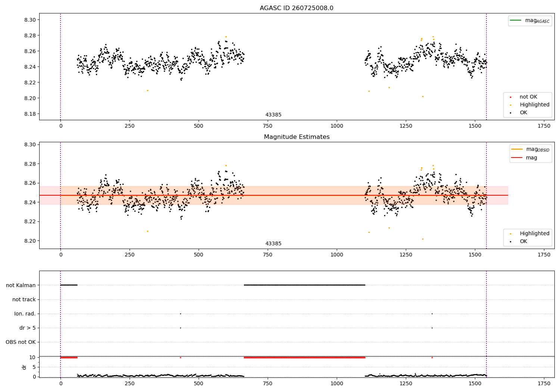Click the '43385' label in Magnitude Estimates plot
The width and height of the screenshot is (560, 392).
click(x=273, y=244)
